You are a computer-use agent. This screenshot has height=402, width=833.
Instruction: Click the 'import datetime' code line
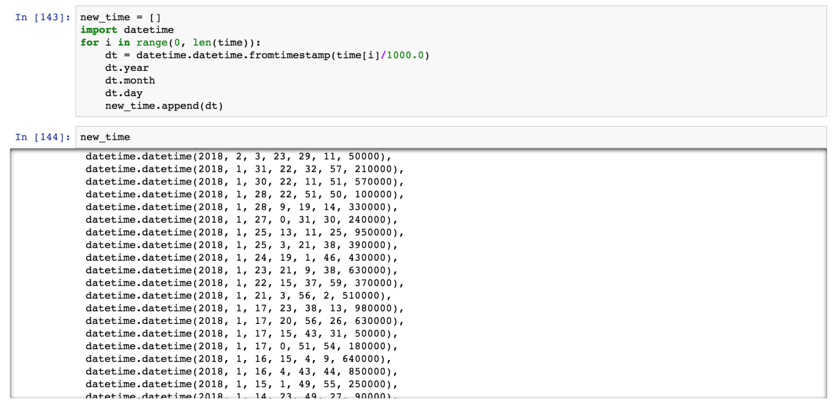pyautogui.click(x=126, y=31)
